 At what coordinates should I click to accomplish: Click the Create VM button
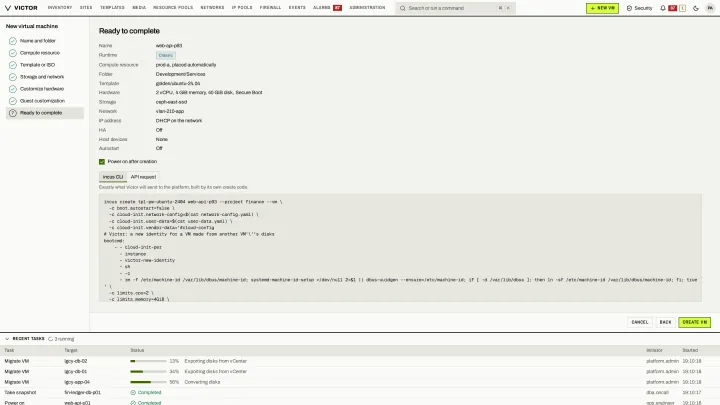[x=694, y=322]
